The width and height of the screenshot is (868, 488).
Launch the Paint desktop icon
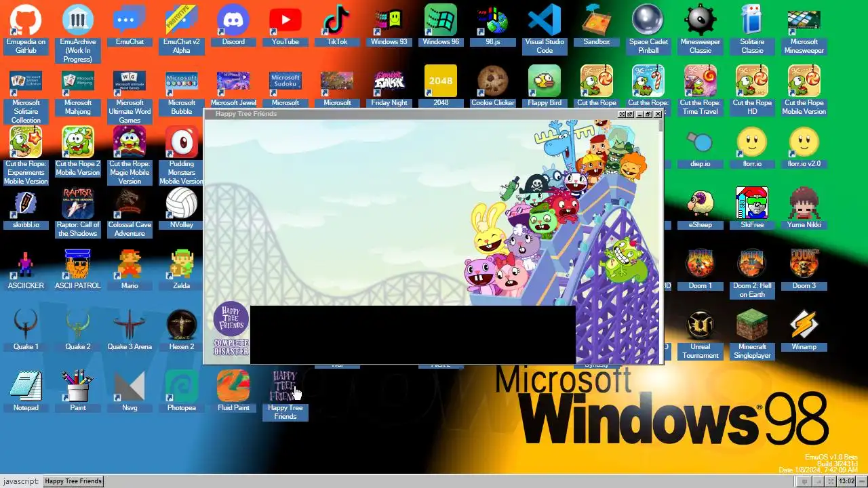[x=78, y=387]
